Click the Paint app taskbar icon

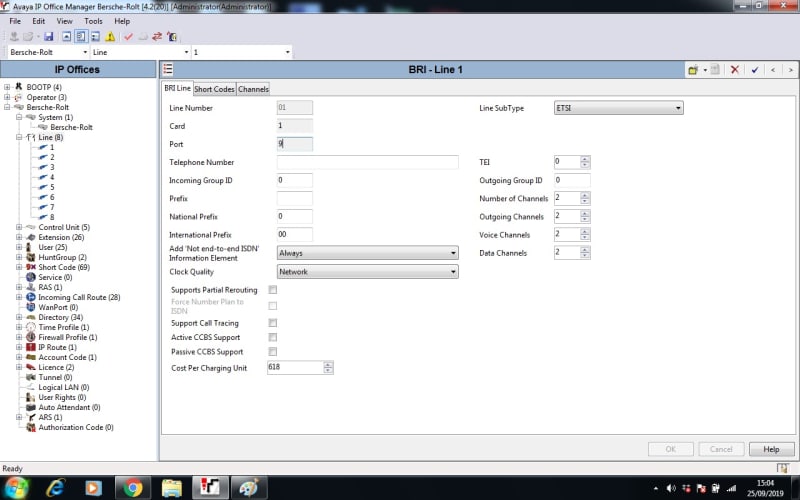pos(249,488)
